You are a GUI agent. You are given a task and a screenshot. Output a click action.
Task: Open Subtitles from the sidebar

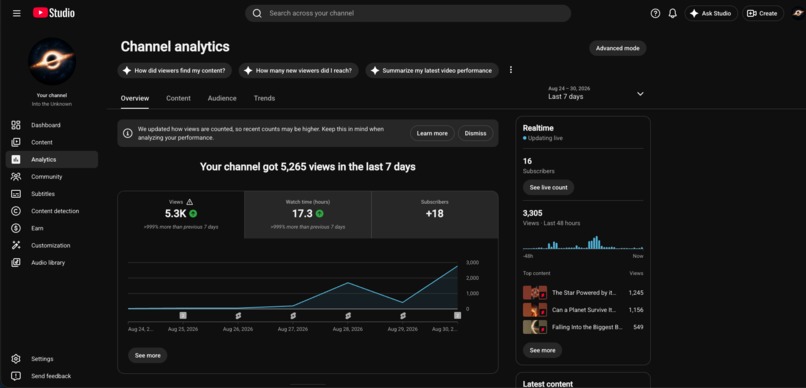point(51,194)
